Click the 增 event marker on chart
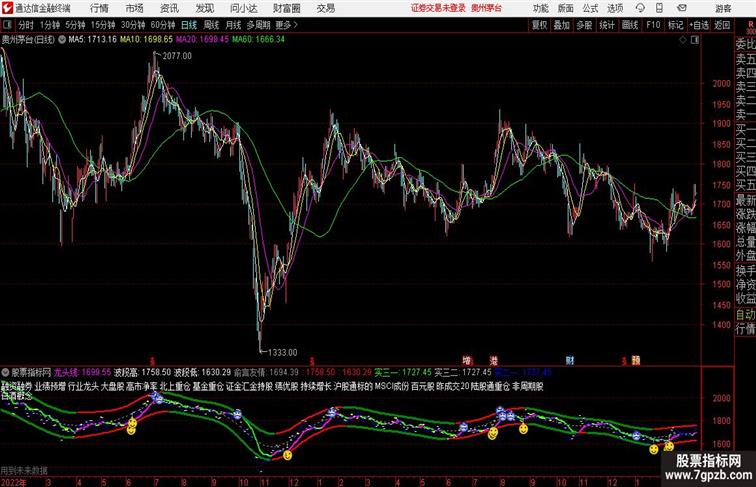The height and width of the screenshot is (487, 756). 467,360
